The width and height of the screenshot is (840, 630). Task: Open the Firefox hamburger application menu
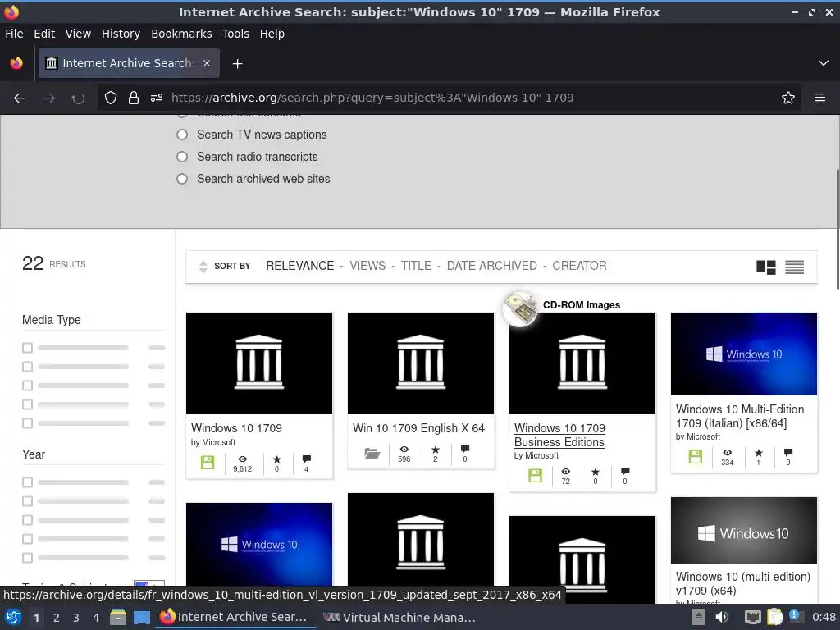click(820, 98)
